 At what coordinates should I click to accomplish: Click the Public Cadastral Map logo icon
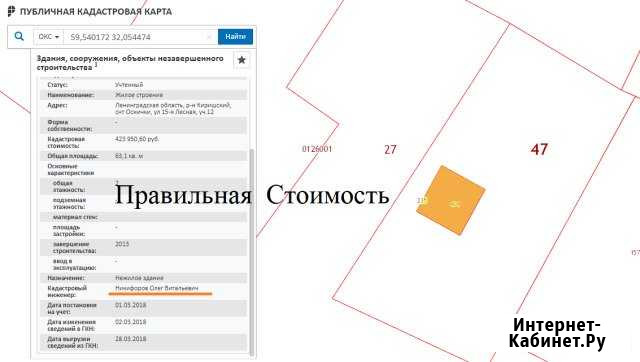pos(11,11)
